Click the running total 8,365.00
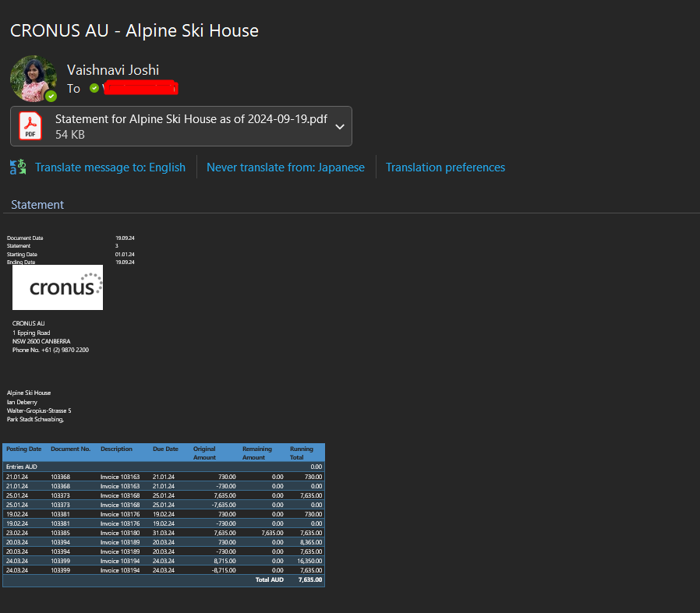Viewport: 700px width, 613px height. [x=311, y=543]
